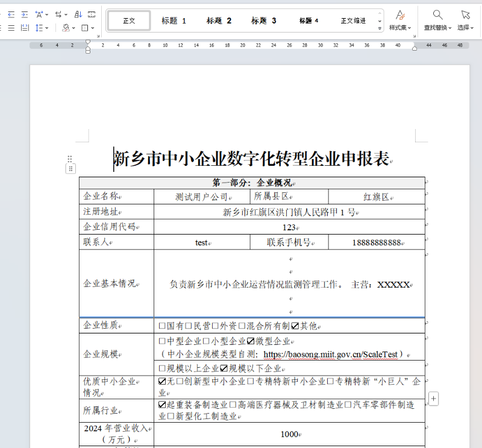
Task: Open the borders dropdown arrow
Action: [93, 28]
